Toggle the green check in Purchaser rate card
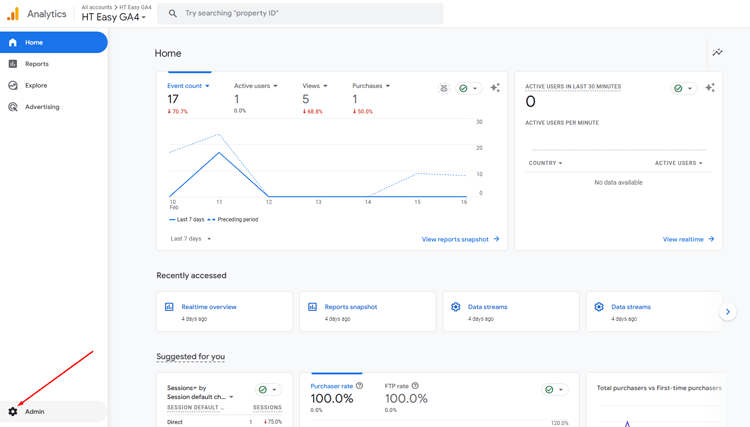This screenshot has height=427, width=750. click(x=553, y=389)
